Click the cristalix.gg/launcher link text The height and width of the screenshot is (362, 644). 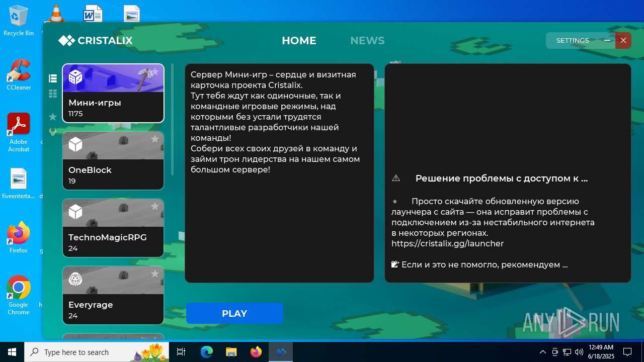coord(448,243)
